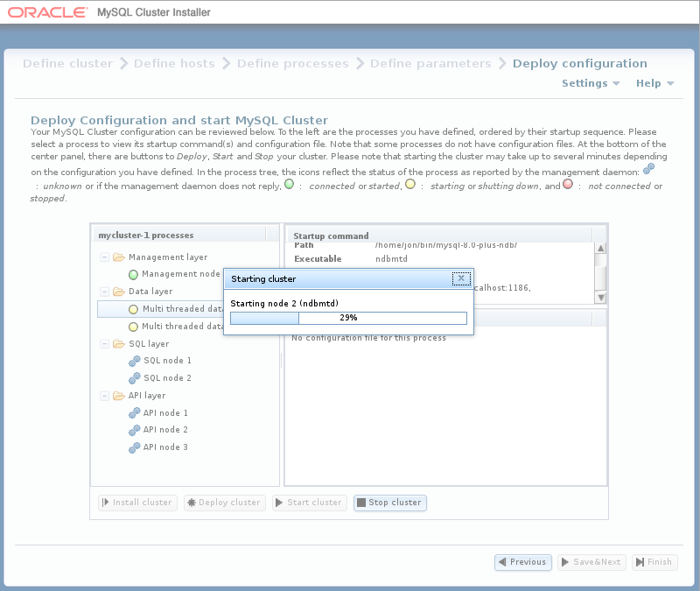Close the Starting cluster dialog
Viewport: 700px width, 591px height.
click(x=461, y=278)
